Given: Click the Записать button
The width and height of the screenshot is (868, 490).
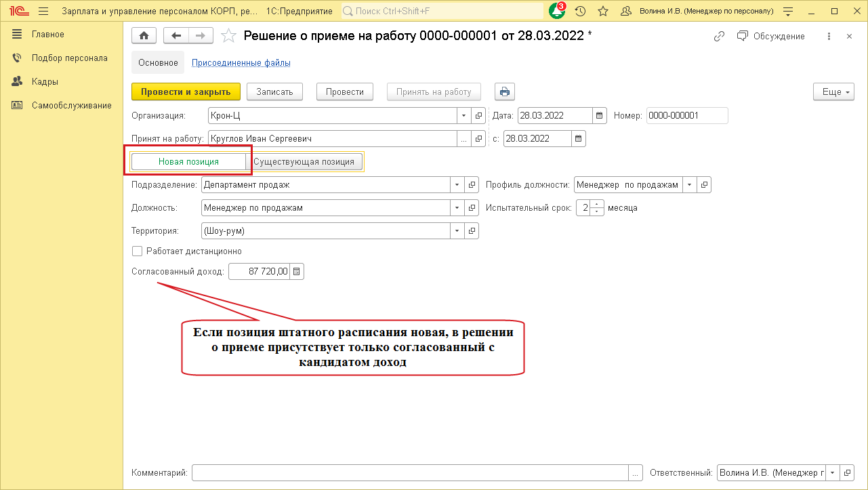Looking at the screenshot, I should coord(274,92).
